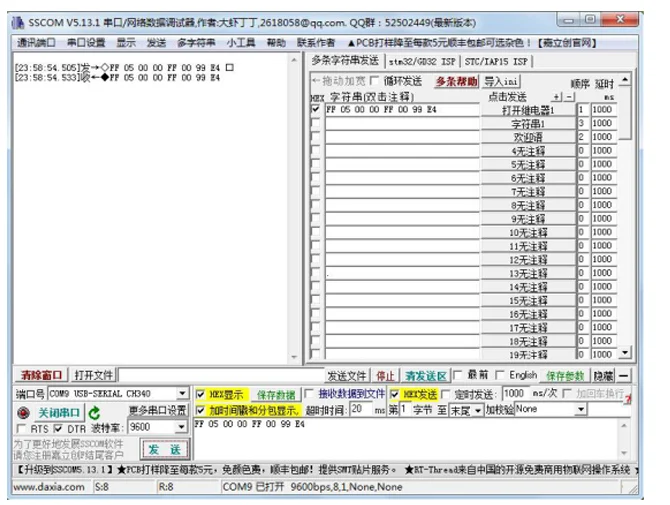Check HEX box on the 字符串1 row
Screen dimensions: 670x505
click(315, 123)
